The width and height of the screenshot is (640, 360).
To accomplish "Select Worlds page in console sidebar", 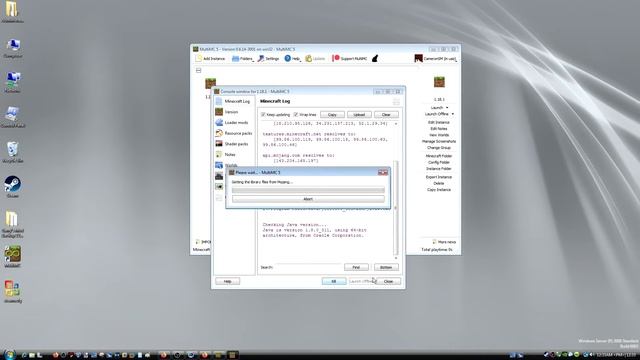I will (233, 165).
